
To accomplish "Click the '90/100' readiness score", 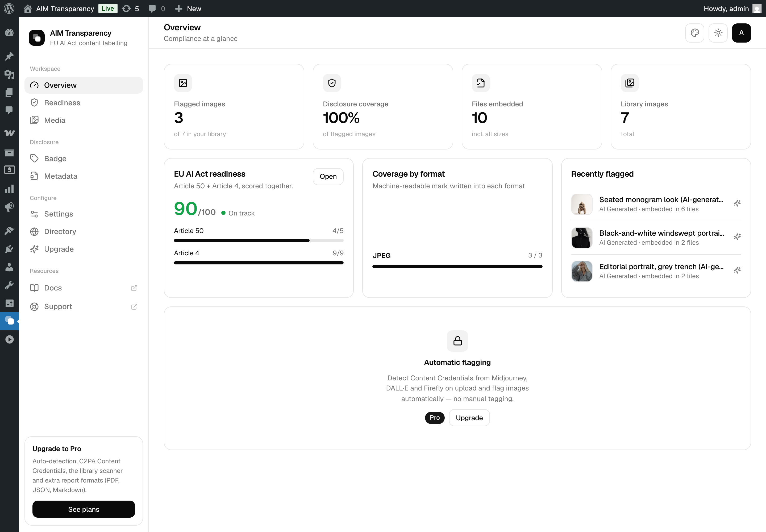I will tap(195, 209).
